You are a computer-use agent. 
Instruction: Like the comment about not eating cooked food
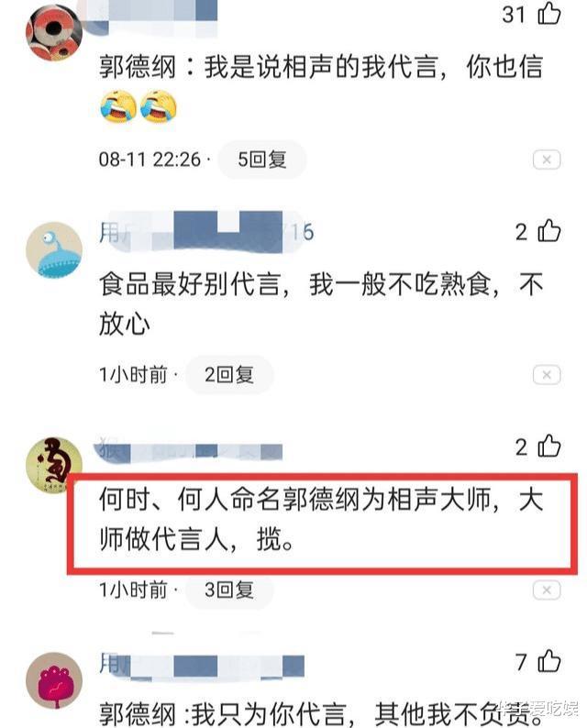(x=548, y=231)
